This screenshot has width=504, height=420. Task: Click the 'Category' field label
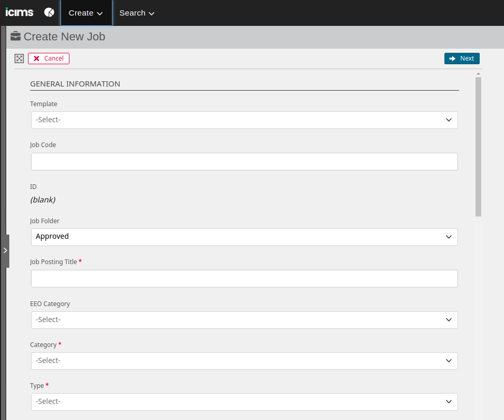pyautogui.click(x=44, y=345)
